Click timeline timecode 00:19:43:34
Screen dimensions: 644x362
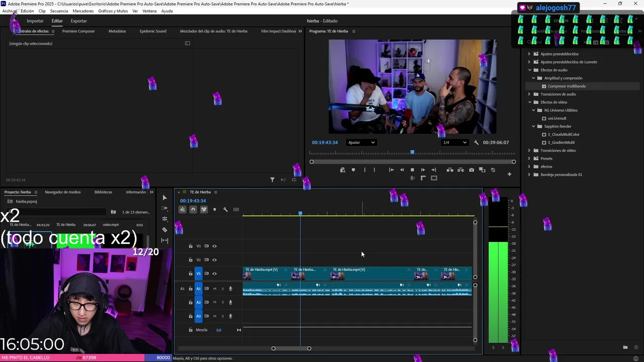click(x=193, y=201)
